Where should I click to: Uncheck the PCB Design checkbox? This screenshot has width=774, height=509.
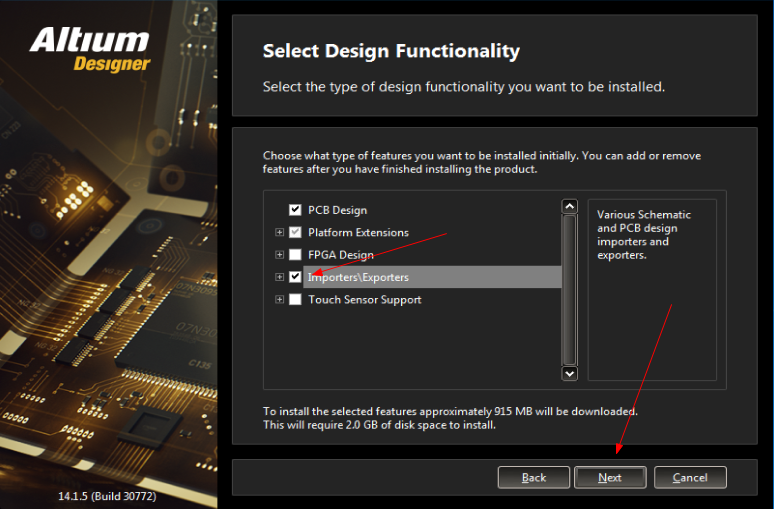pyautogui.click(x=295, y=210)
